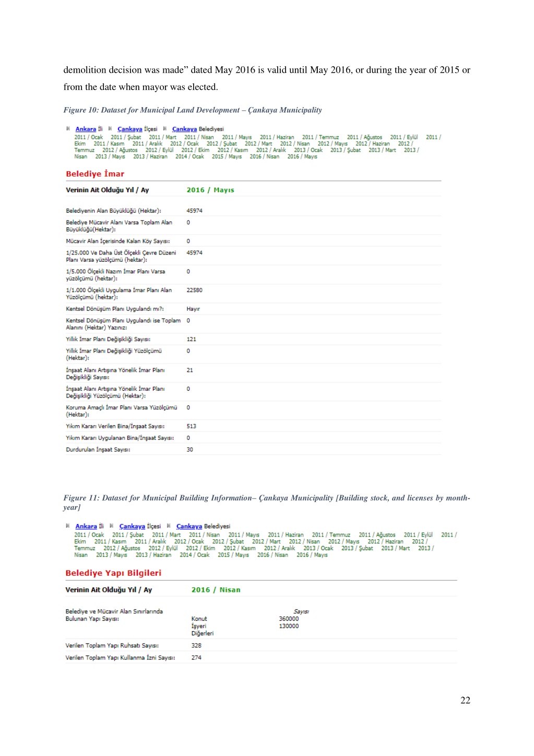Select the 2013 / Şubat date in Figure 10

tap(346, 150)
